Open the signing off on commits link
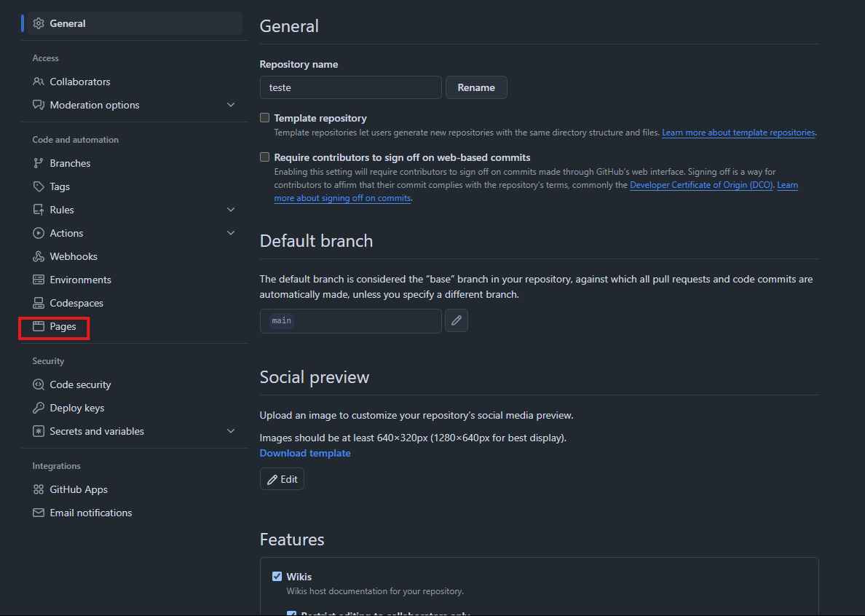Screen dimensions: 865x616 click(x=342, y=198)
